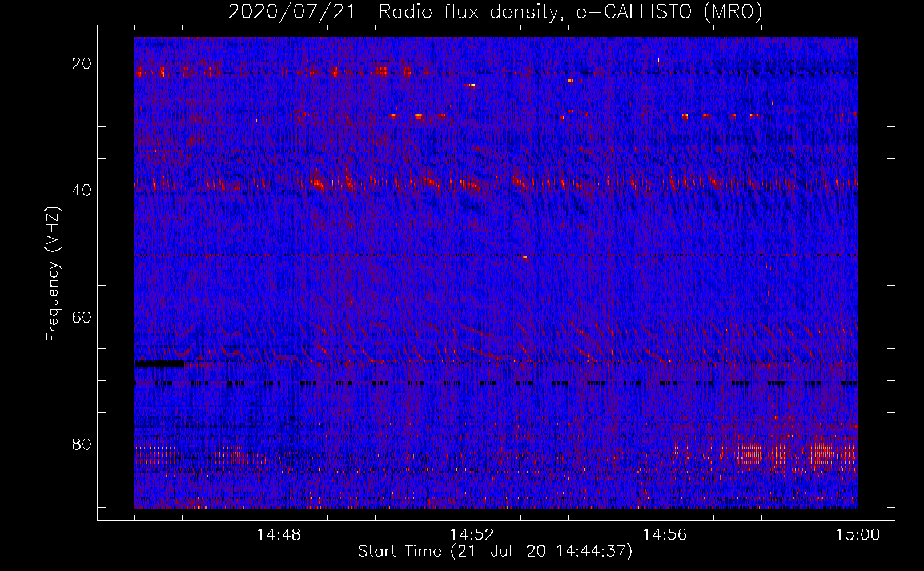Click the '15:00' time tick label

[x=858, y=535]
